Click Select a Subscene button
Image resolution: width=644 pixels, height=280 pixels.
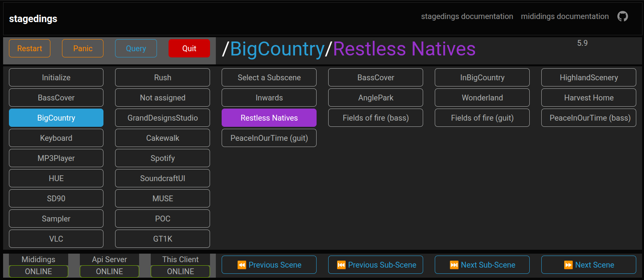[269, 78]
